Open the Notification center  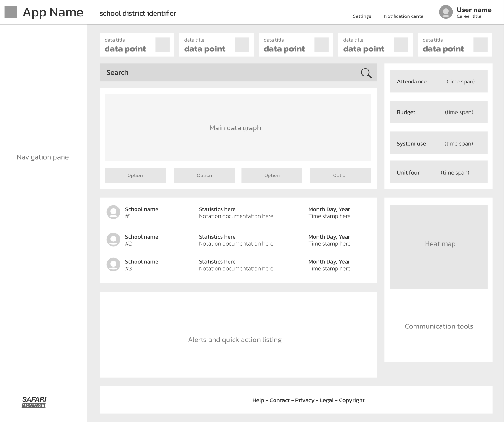[404, 16]
